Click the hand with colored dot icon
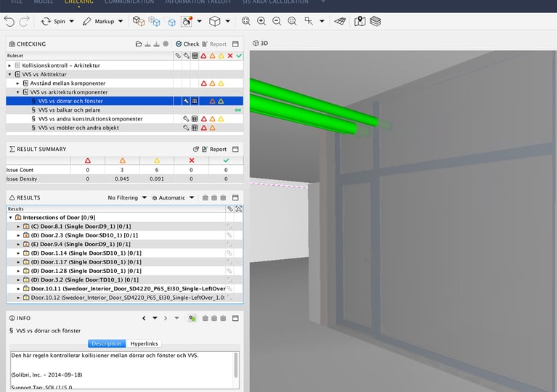The height and width of the screenshot is (392, 557). click(187, 21)
